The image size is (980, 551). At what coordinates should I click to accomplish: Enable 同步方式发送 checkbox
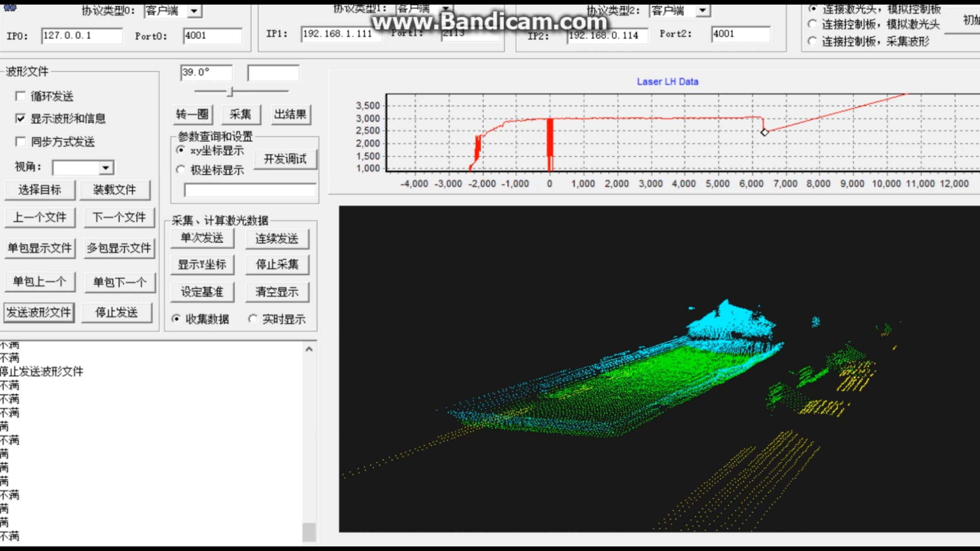pyautogui.click(x=20, y=142)
